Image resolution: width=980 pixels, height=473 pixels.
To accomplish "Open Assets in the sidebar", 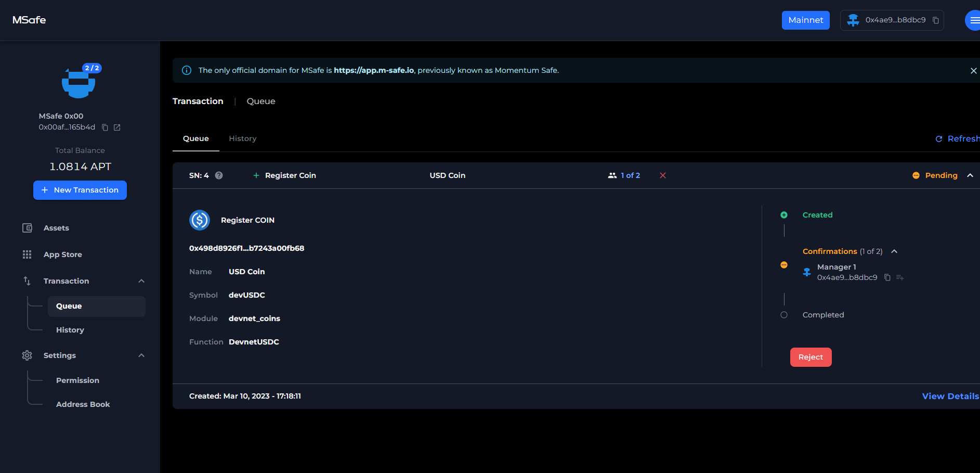I will 56,228.
